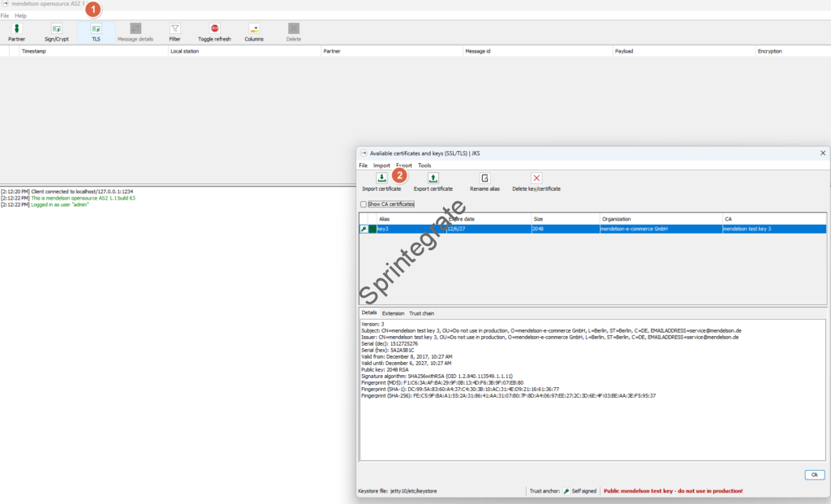The width and height of the screenshot is (831, 504).
Task: Open the Partner toolbar icon
Action: coord(17,29)
